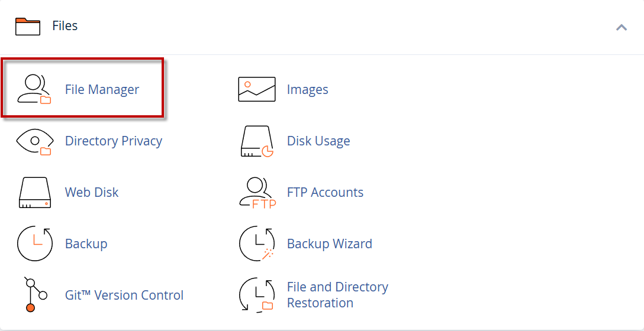Click the Files section folder icon

[28, 27]
